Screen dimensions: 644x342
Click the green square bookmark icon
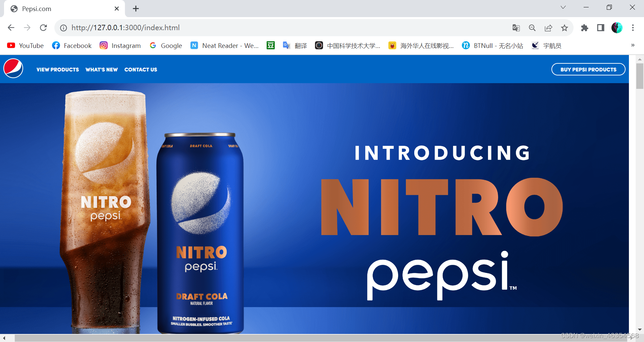(271, 45)
